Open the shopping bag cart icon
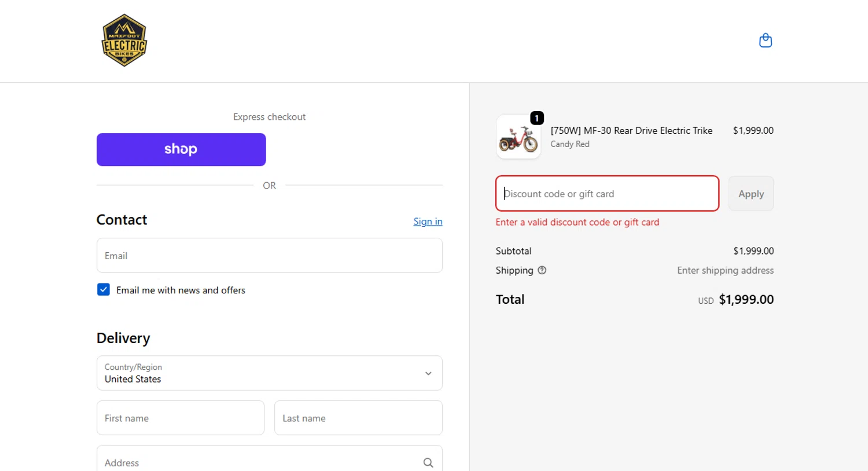The height and width of the screenshot is (471, 868). pos(765,41)
